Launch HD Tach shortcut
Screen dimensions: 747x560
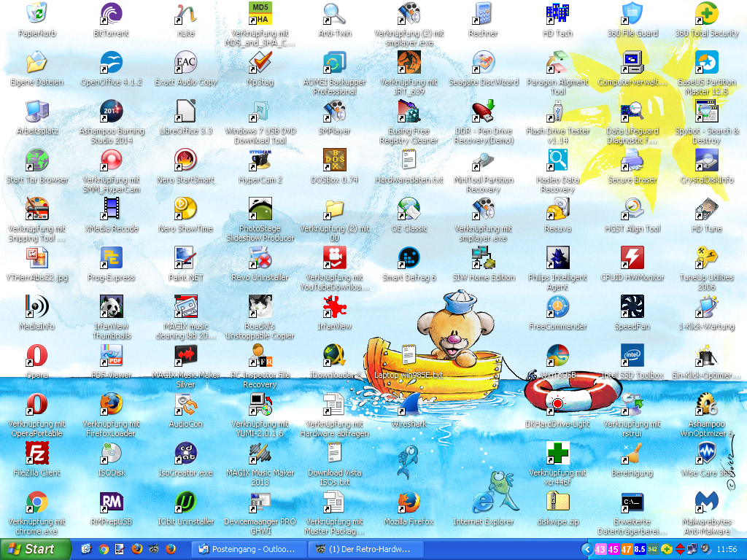557,13
